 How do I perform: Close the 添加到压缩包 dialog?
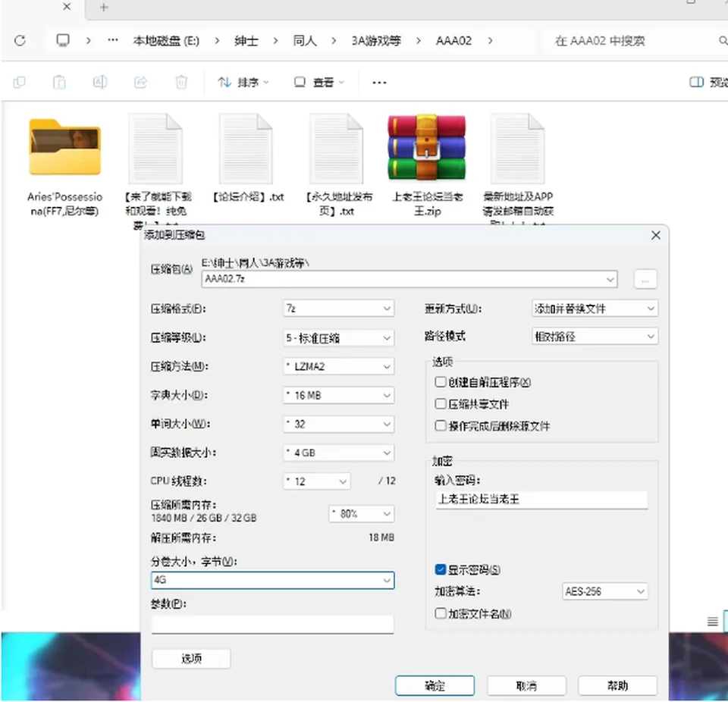click(655, 236)
